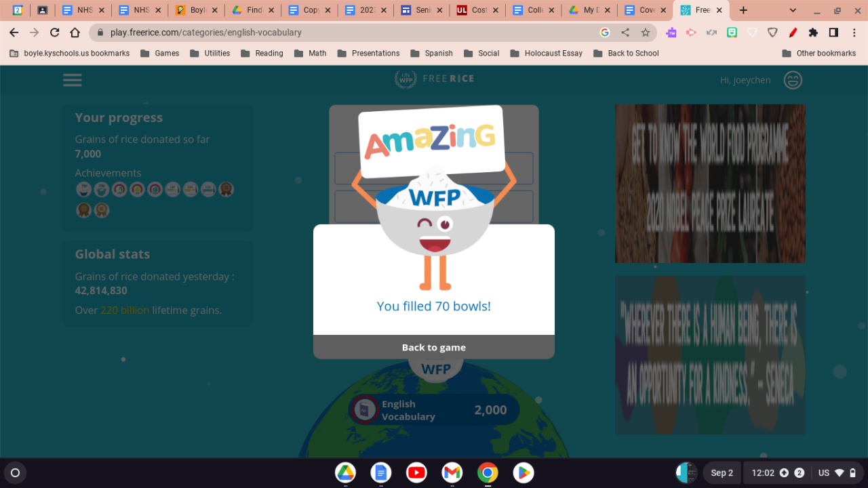
Task: Click the gray double-arrow extension icon
Action: point(711,33)
